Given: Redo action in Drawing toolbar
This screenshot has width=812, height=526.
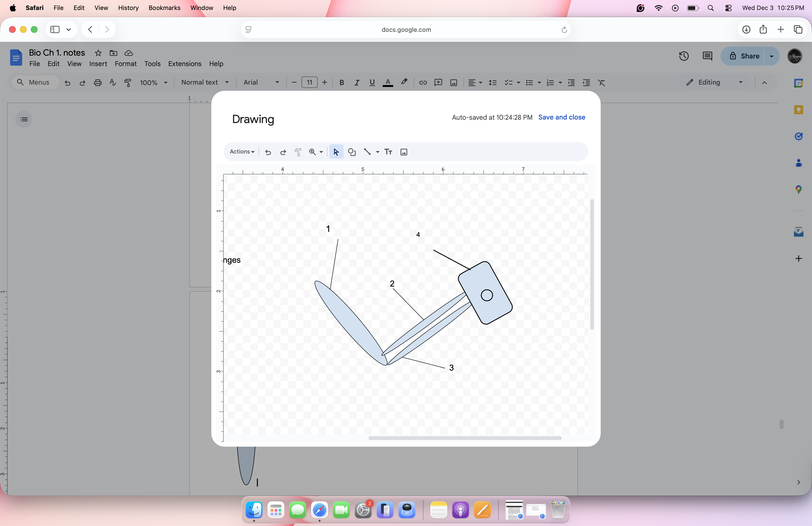Looking at the screenshot, I should (283, 152).
